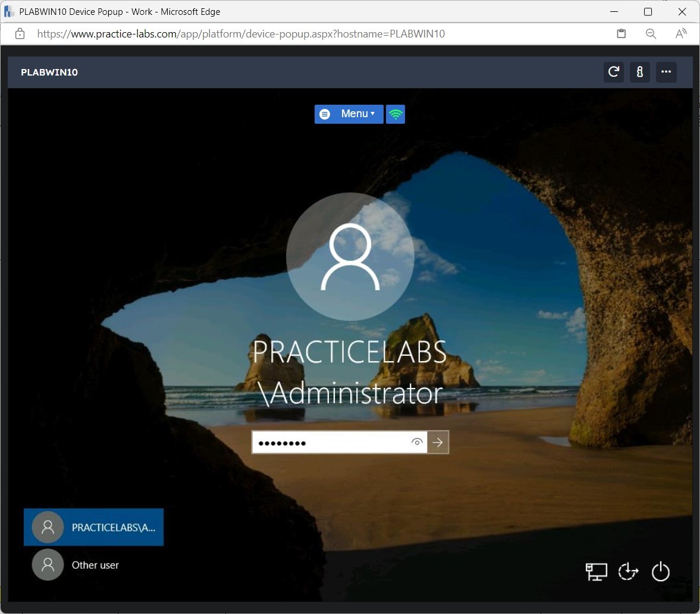Click inside the password input field

pos(333,442)
